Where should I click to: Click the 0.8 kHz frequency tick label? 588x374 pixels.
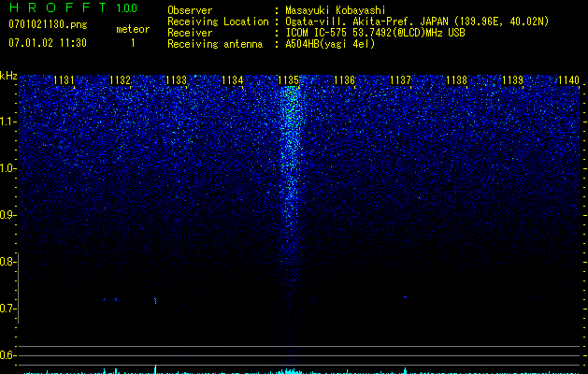click(7, 262)
